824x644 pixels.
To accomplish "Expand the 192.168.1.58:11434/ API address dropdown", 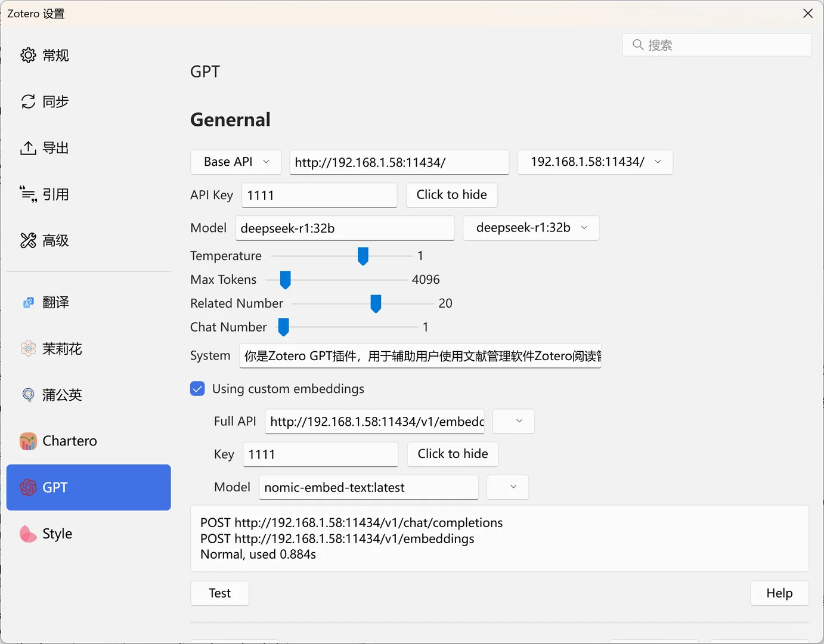I will [x=595, y=162].
